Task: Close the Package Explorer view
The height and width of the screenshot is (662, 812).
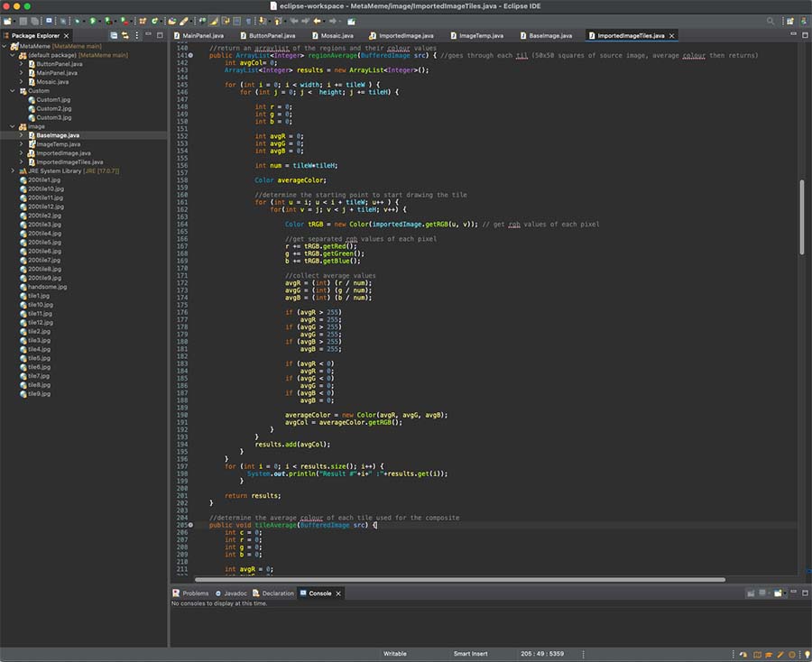Action: [67, 35]
